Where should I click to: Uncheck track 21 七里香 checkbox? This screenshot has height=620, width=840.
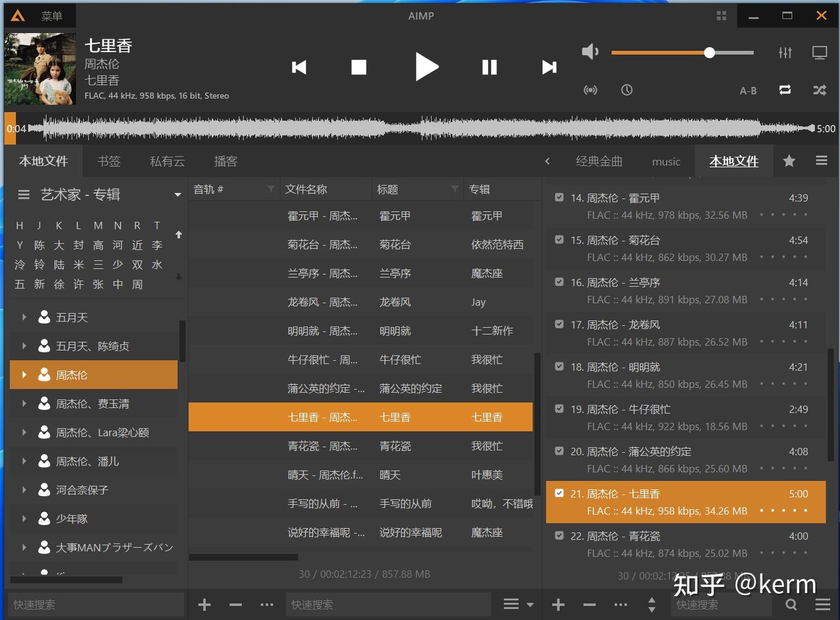coord(559,493)
